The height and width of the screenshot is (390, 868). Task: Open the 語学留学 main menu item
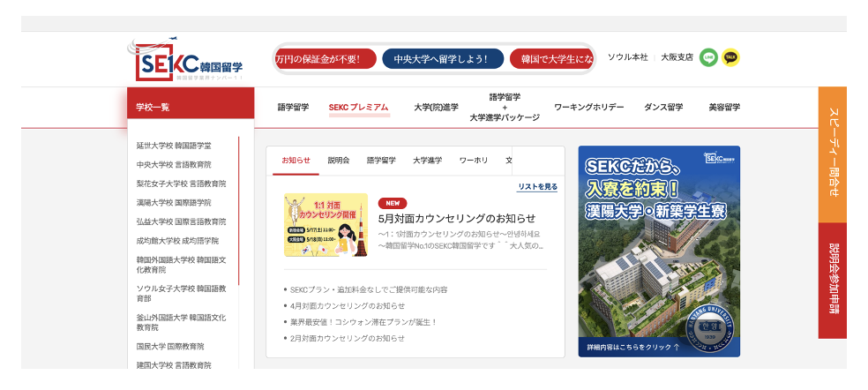294,108
